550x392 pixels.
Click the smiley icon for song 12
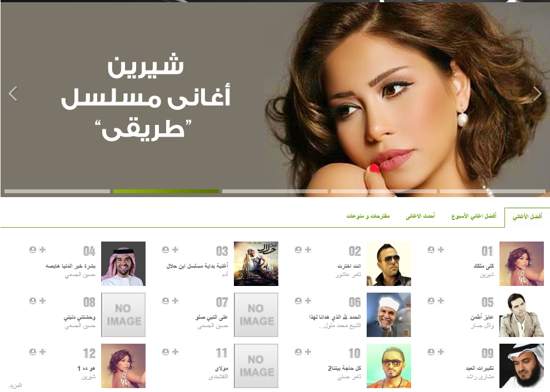[x=33, y=351]
